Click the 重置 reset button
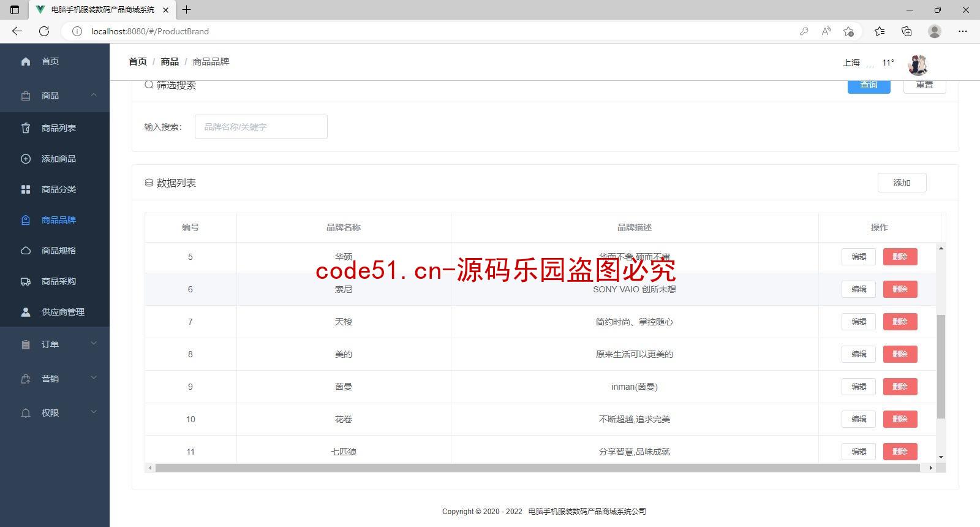 (924, 86)
